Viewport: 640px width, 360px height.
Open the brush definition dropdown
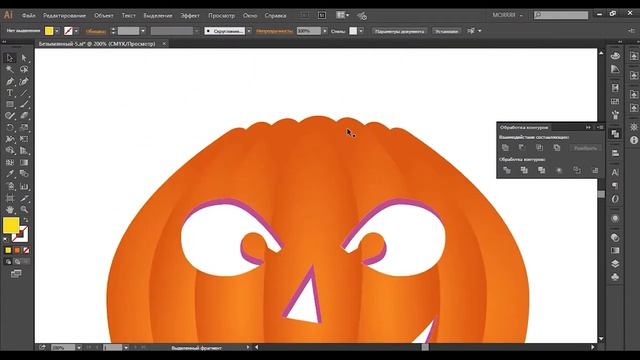click(249, 31)
